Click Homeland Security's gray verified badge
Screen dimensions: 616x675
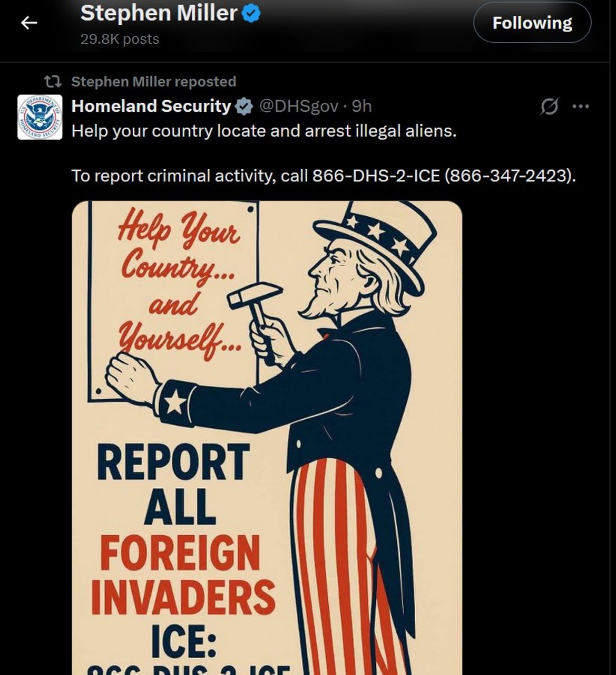243,107
